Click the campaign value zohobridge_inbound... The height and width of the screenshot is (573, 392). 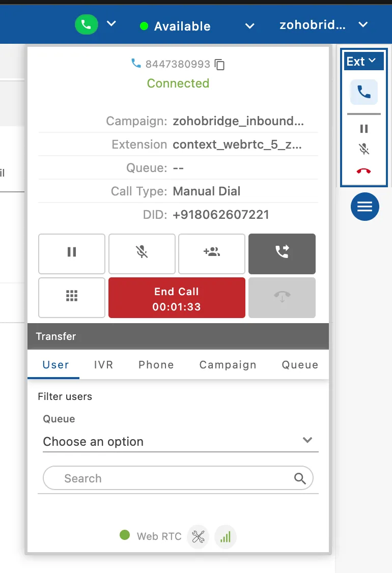pos(238,121)
